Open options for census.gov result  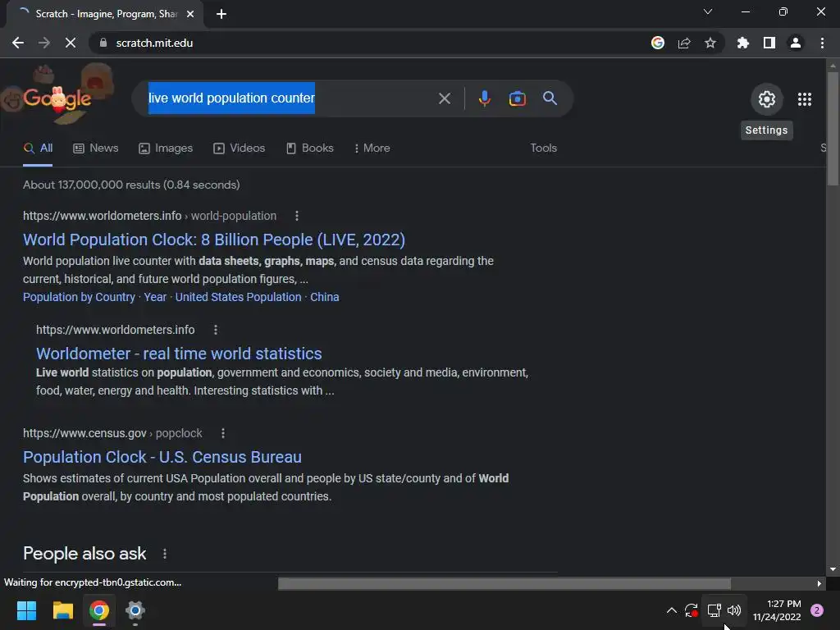pyautogui.click(x=223, y=433)
